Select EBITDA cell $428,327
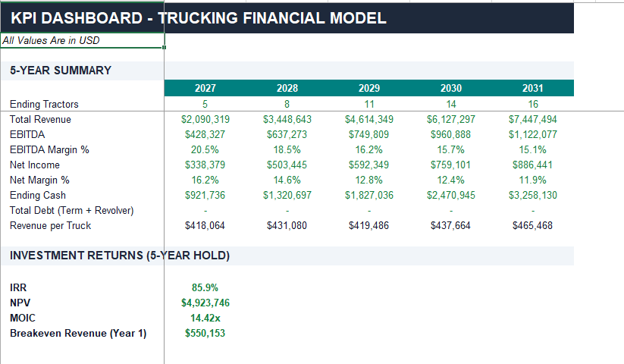 (205, 134)
